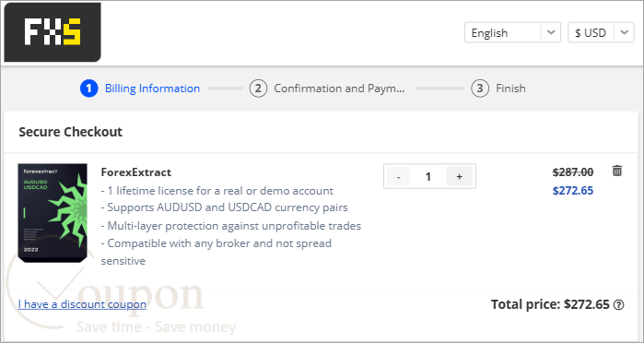The height and width of the screenshot is (343, 644).
Task: Open the English language dropdown
Action: click(x=512, y=32)
